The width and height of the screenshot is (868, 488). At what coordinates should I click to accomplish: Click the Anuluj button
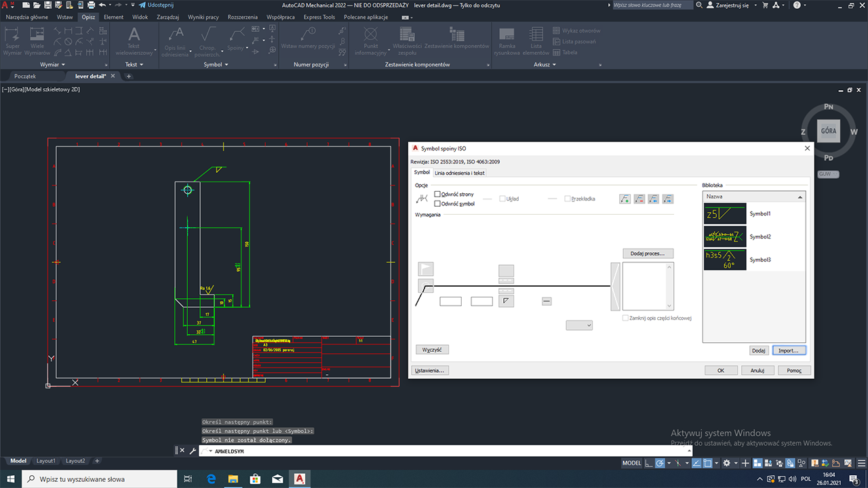[757, 371]
